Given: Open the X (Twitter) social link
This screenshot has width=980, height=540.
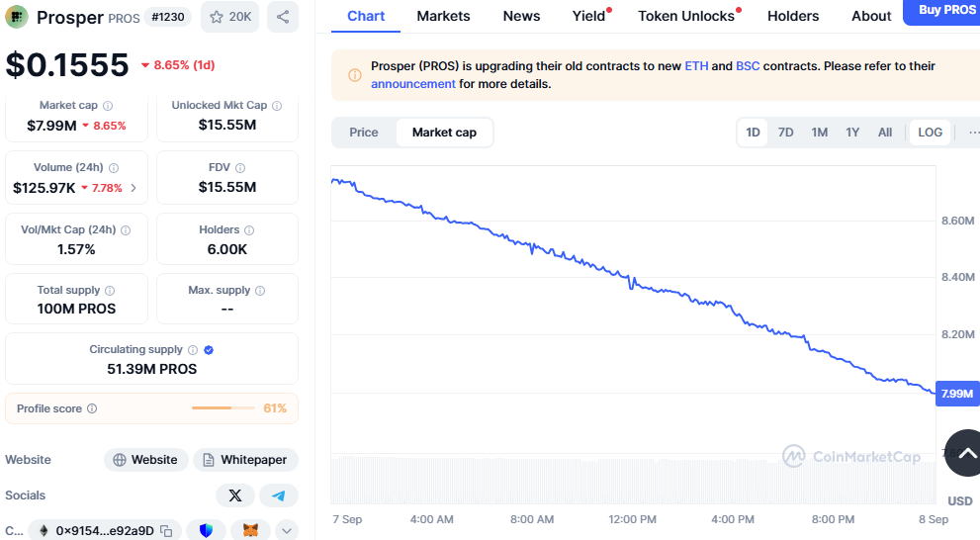Looking at the screenshot, I should click(235, 495).
